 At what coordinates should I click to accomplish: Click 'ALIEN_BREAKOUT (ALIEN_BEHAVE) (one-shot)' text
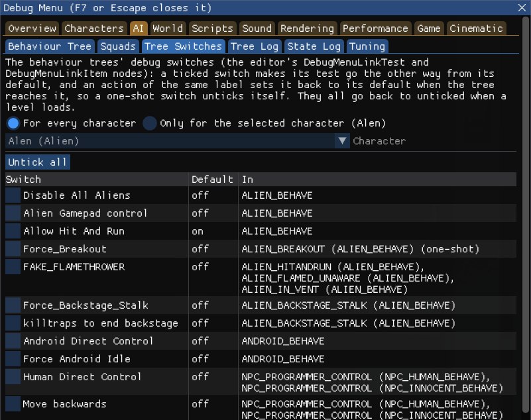pos(361,249)
